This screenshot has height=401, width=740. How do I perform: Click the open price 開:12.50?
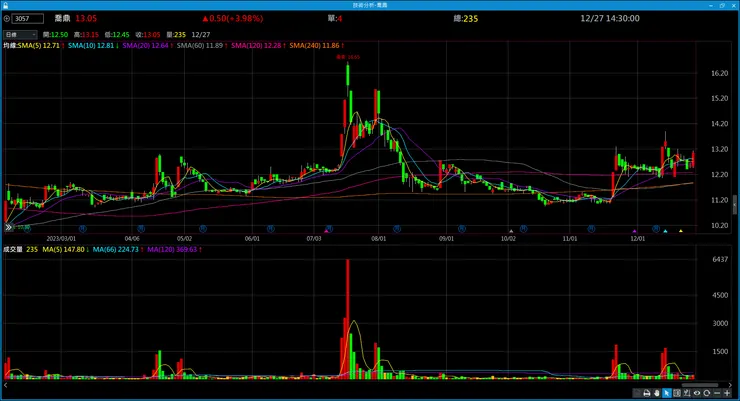[x=55, y=35]
